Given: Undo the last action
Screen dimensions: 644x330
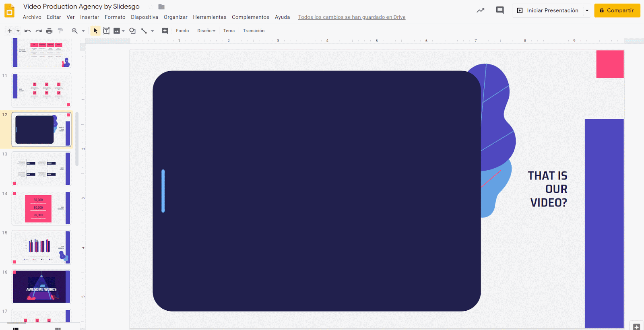Looking at the screenshot, I should [x=27, y=31].
